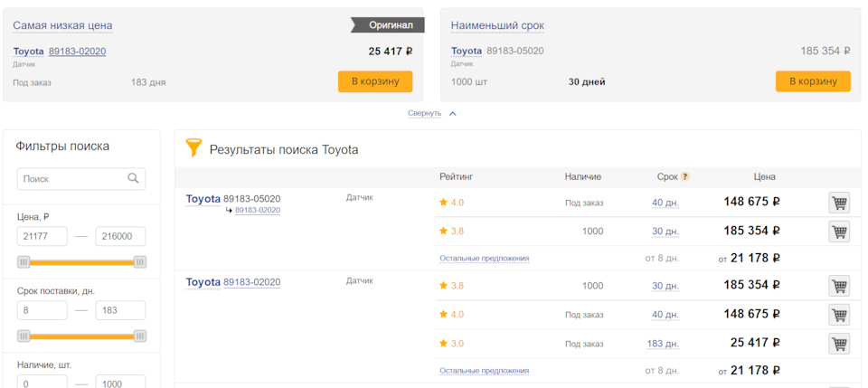Open the Самая низкая цена heading link
Viewport: 868px width, 388px height.
click(x=62, y=25)
